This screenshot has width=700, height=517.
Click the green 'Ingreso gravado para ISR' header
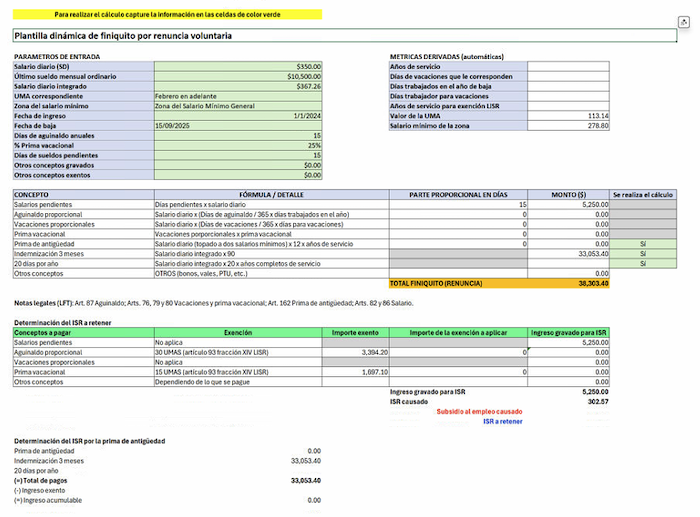point(569,332)
